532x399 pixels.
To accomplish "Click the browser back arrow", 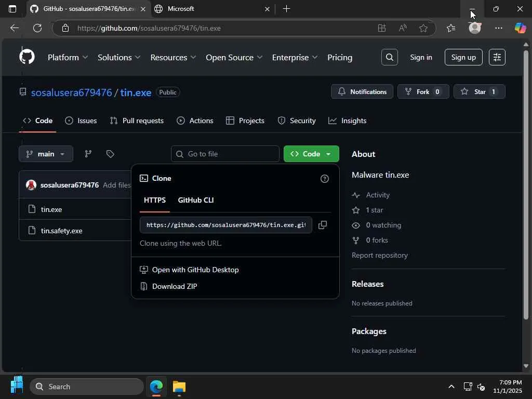I will [14, 28].
